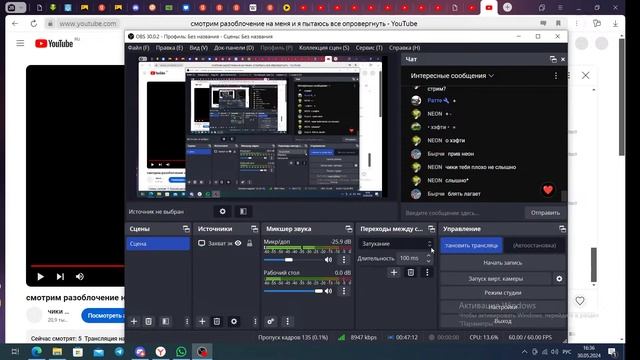This screenshot has height=360, width=640.
Task: Click the stop streaming button
Action: click(471, 246)
